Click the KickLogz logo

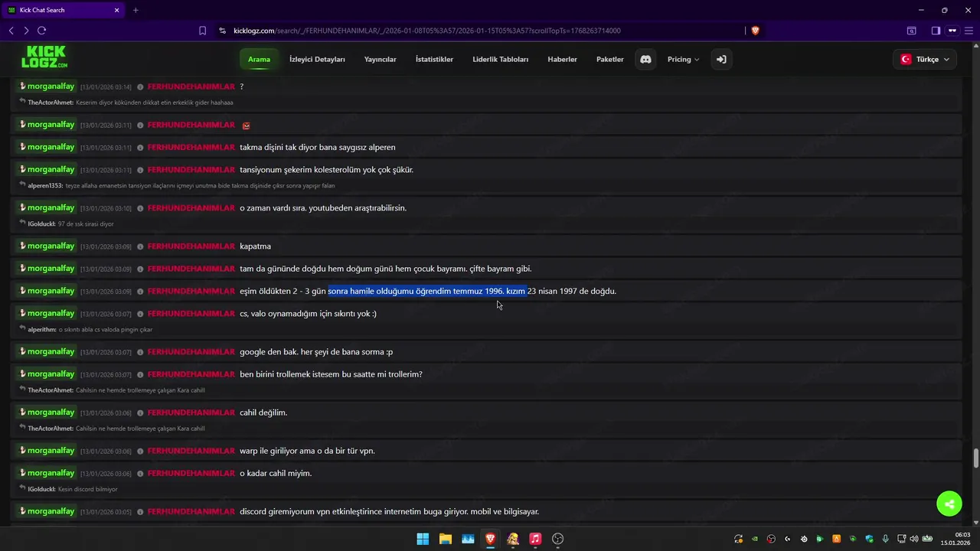click(x=44, y=57)
